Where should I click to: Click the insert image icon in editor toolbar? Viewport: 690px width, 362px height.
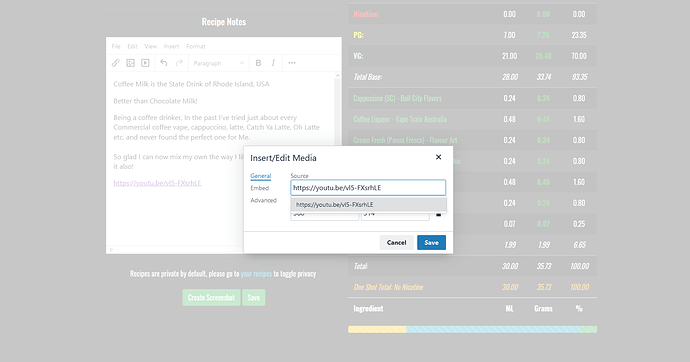(130, 63)
